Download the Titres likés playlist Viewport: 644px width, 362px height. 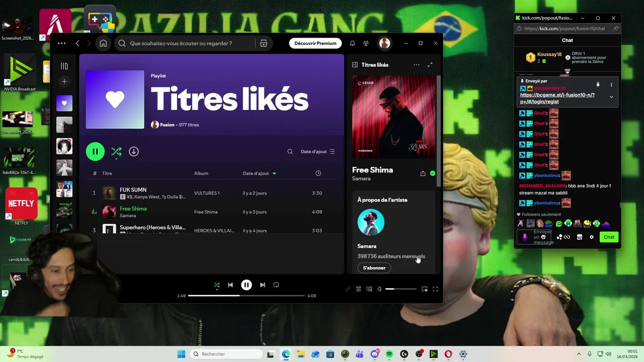[x=134, y=151]
